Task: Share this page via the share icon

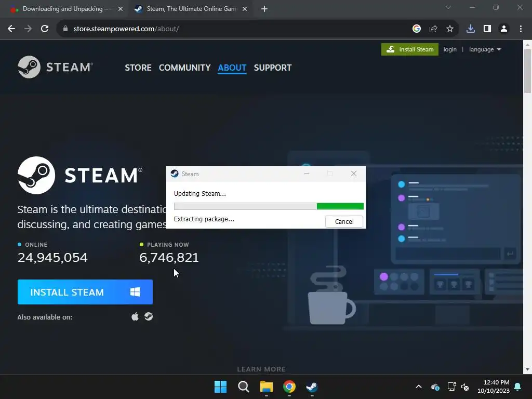Action: 433,29
